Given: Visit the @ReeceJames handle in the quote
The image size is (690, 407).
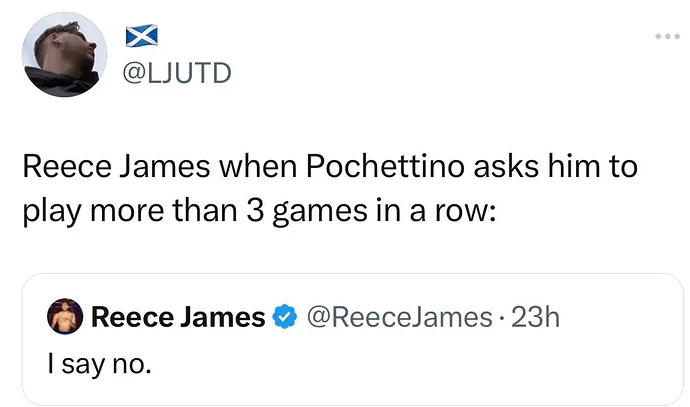Looking at the screenshot, I should (399, 317).
